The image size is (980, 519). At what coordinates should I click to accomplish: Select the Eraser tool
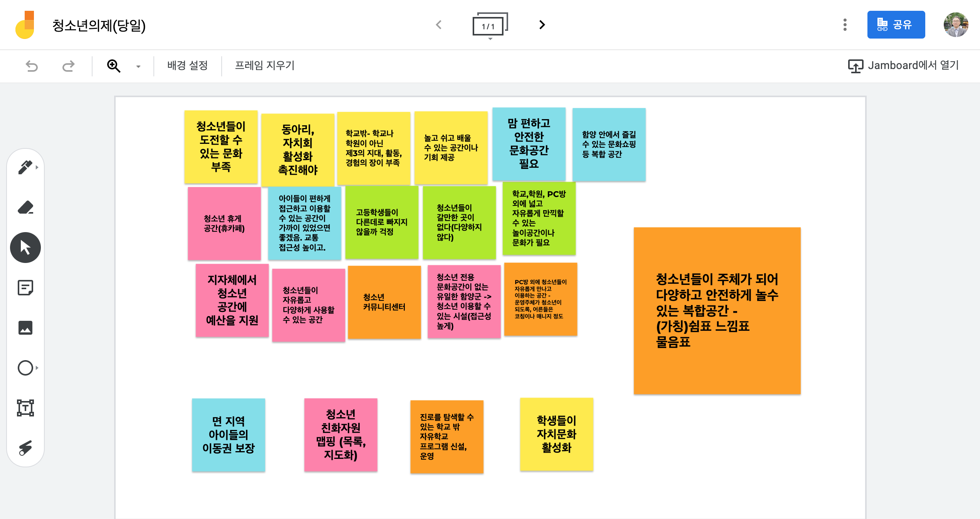click(x=25, y=207)
